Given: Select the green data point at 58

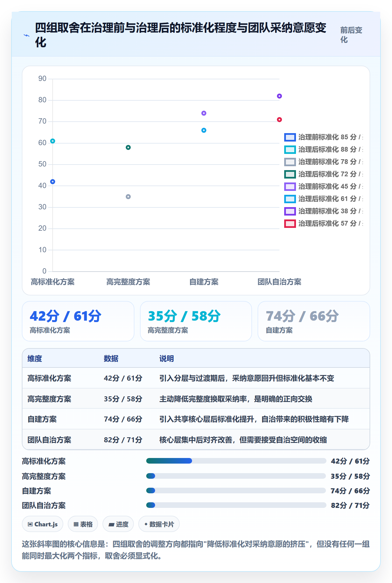Looking at the screenshot, I should point(128,147).
